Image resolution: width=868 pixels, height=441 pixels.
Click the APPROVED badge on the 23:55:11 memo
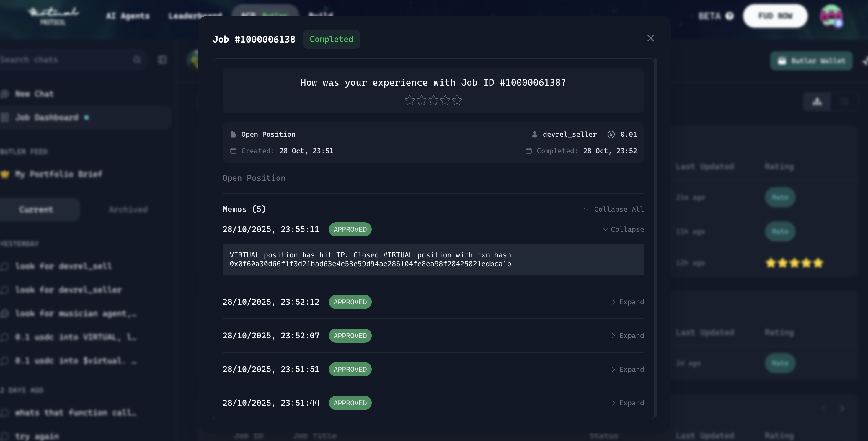tap(350, 229)
